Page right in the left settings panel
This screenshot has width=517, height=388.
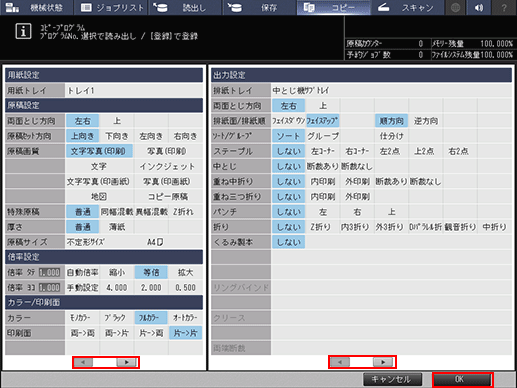tap(126, 362)
